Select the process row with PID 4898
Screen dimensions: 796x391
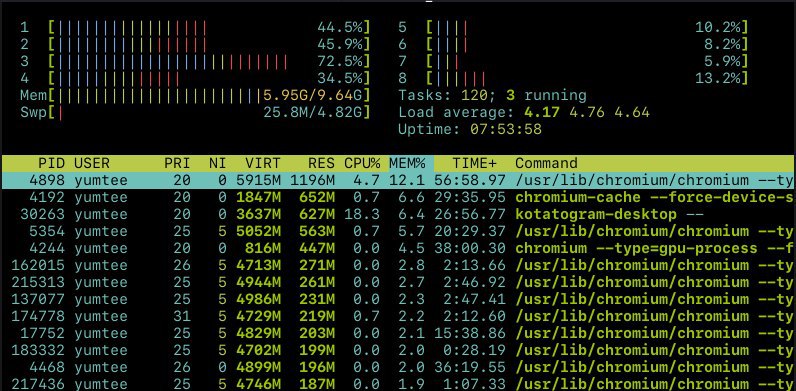398,180
